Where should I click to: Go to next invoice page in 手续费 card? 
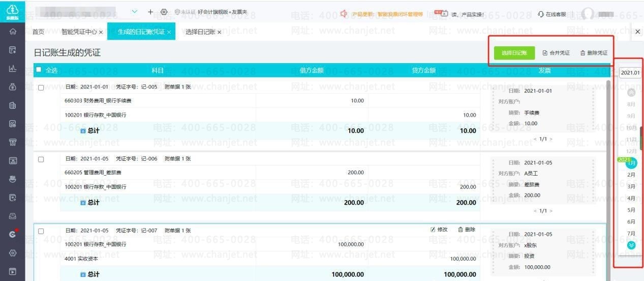(551, 139)
